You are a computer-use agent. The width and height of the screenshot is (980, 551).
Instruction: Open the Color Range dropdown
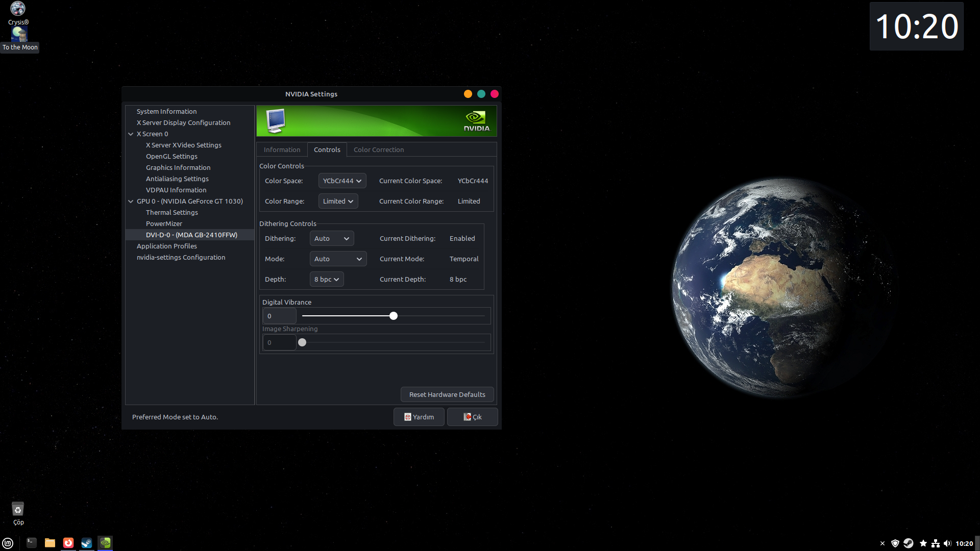[x=338, y=202]
